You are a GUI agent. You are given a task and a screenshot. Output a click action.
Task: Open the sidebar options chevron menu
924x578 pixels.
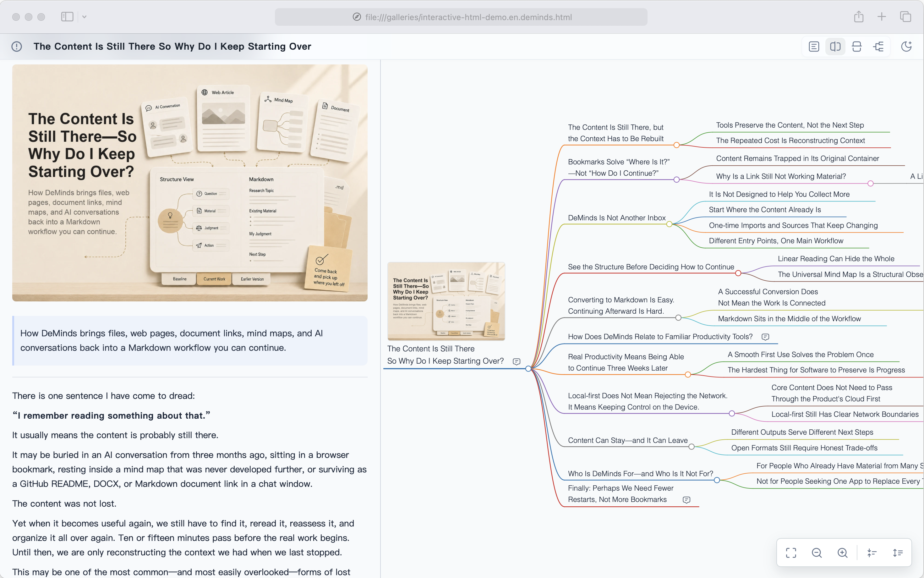pyautogui.click(x=85, y=17)
